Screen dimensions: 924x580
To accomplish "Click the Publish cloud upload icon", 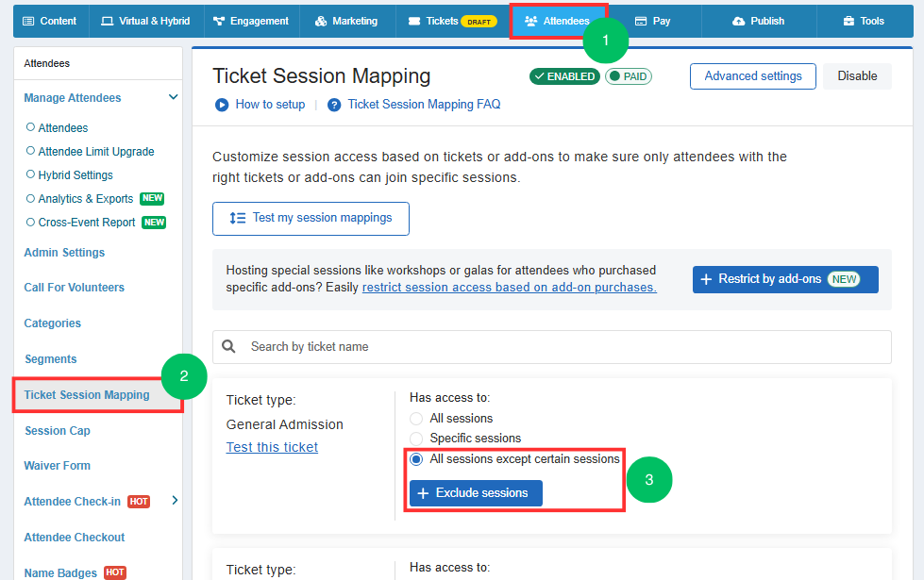I will click(738, 21).
